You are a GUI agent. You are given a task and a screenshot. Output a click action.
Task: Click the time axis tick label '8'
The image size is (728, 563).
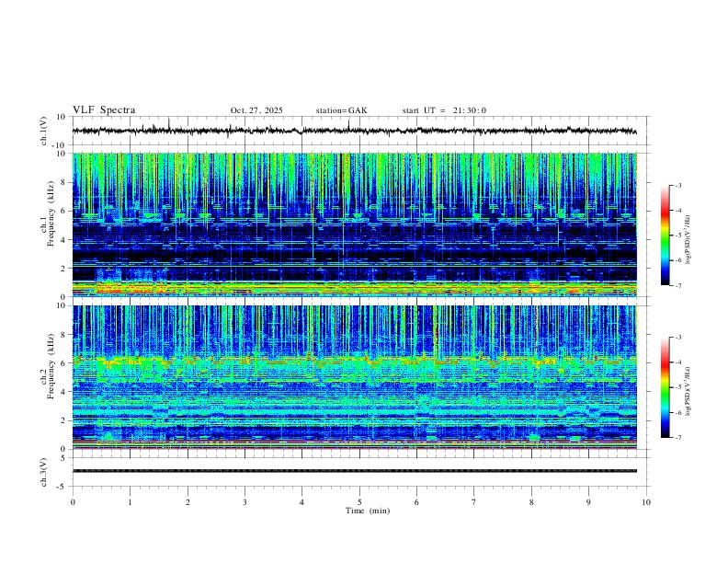coord(531,502)
